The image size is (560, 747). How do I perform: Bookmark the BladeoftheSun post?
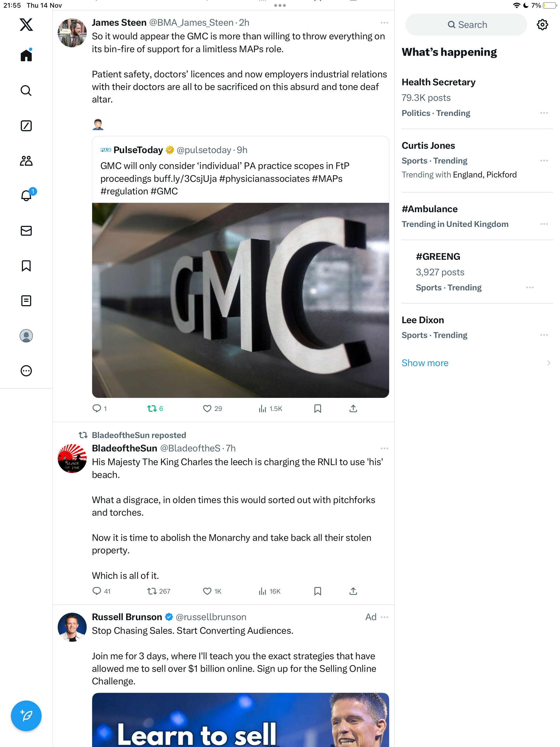tap(317, 591)
